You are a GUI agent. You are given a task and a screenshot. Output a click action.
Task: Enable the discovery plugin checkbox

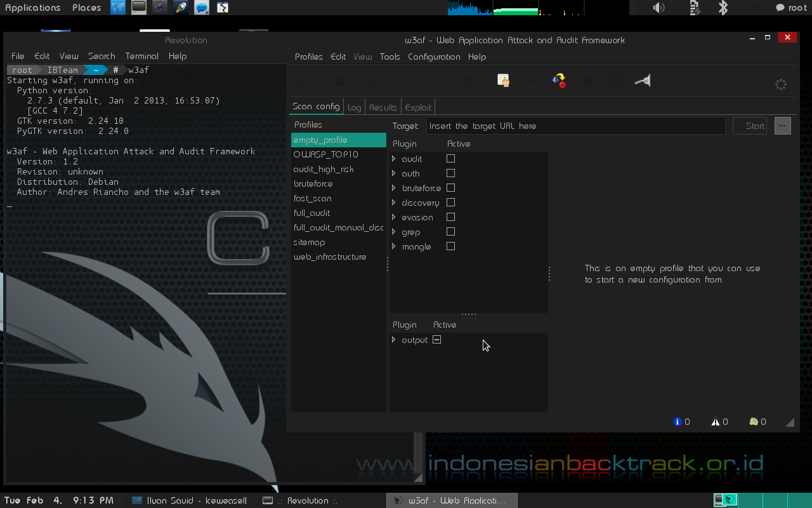coord(450,203)
